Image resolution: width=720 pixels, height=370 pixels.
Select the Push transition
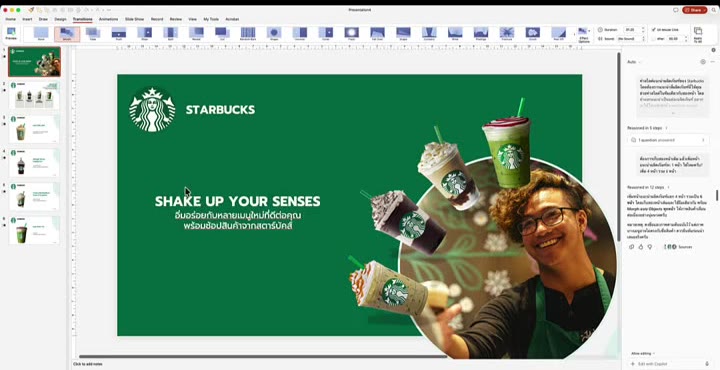point(118,34)
